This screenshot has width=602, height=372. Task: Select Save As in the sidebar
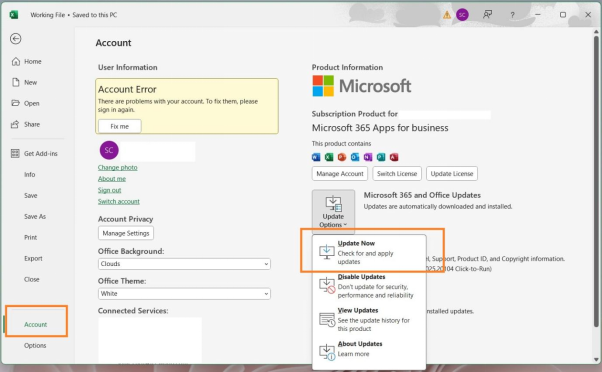coord(35,217)
